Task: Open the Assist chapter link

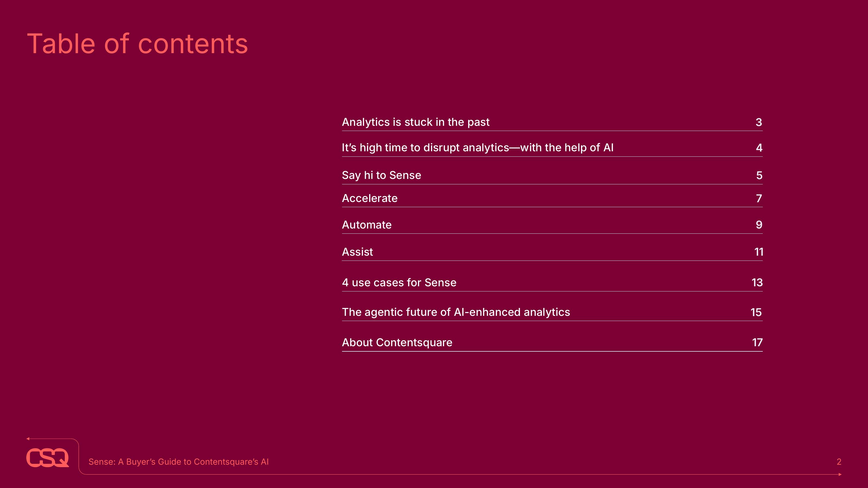Action: pos(357,252)
